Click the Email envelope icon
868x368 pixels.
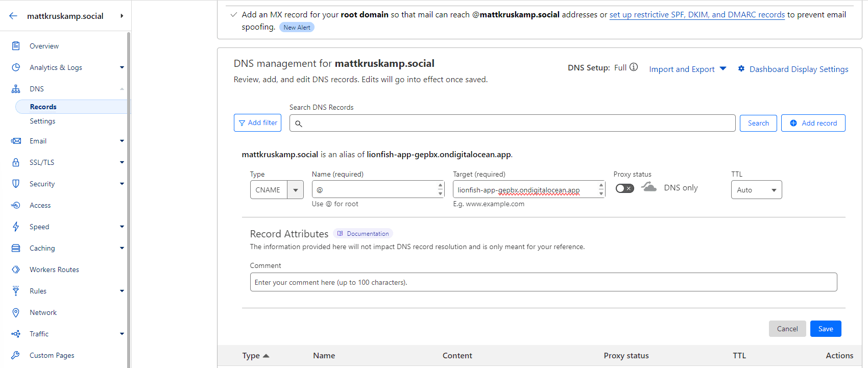click(16, 141)
